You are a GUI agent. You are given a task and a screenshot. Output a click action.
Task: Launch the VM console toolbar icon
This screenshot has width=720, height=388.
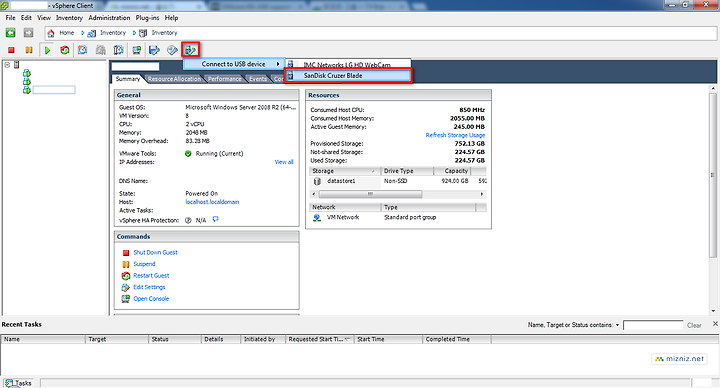(x=136, y=50)
